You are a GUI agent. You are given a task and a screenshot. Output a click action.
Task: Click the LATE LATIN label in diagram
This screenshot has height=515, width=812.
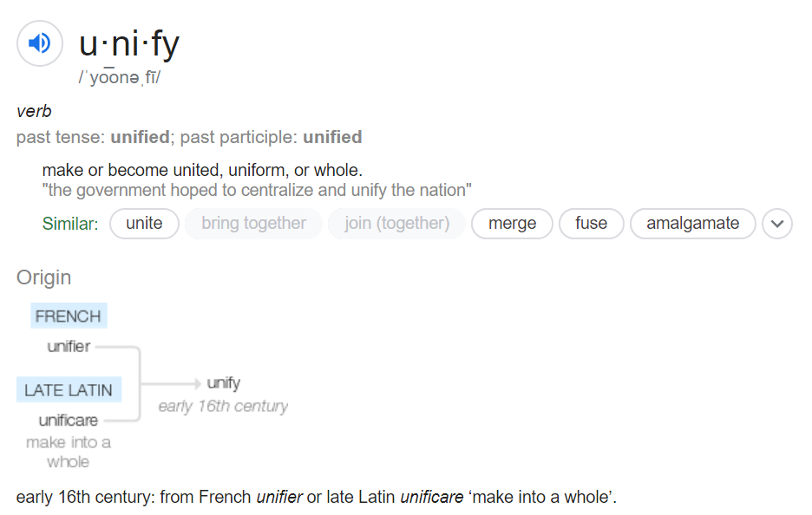(x=69, y=390)
